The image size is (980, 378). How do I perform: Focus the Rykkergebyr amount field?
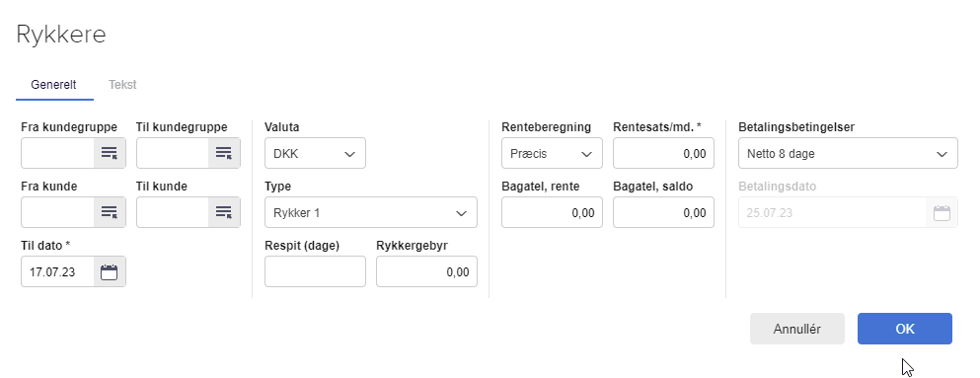pos(426,271)
